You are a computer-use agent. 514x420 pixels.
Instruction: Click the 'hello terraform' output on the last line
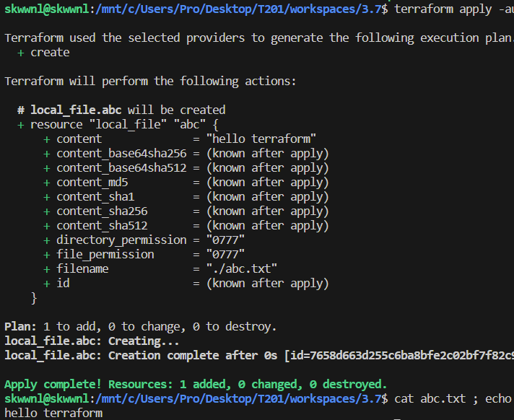tap(53, 413)
